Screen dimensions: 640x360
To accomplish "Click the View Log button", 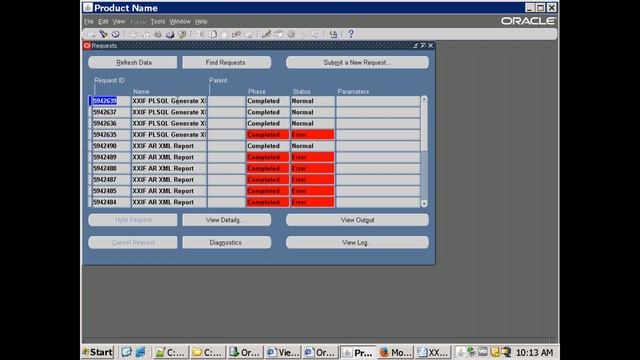I will (x=357, y=242).
